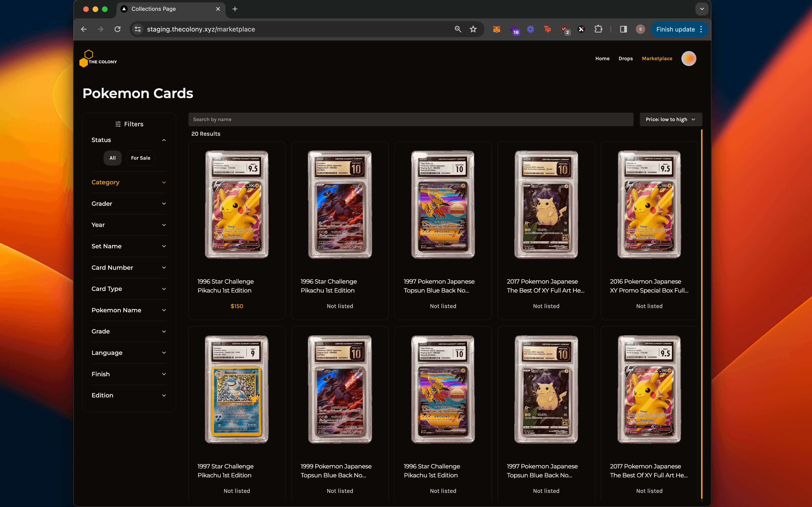Open the Price: low to high sort dropdown

[671, 119]
